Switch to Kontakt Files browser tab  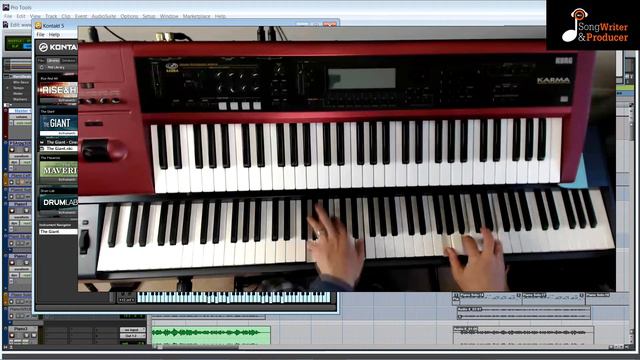[x=41, y=60]
